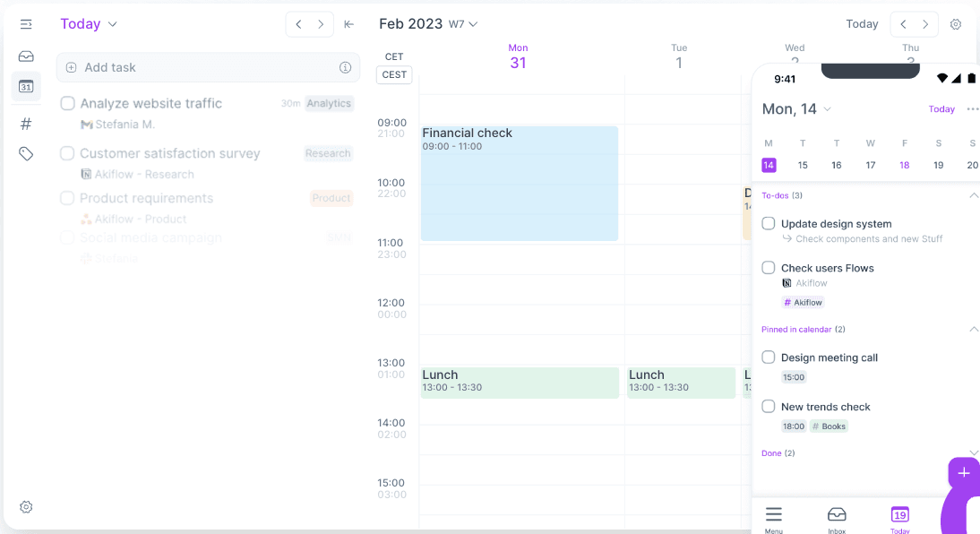980x534 pixels.
Task: Open the W7 week dropdown
Action: (x=463, y=24)
